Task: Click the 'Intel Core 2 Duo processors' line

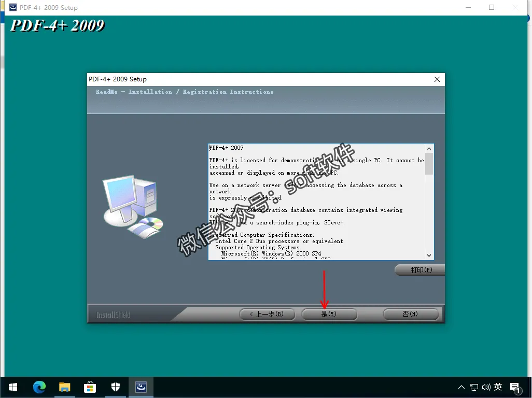Action: [279, 241]
